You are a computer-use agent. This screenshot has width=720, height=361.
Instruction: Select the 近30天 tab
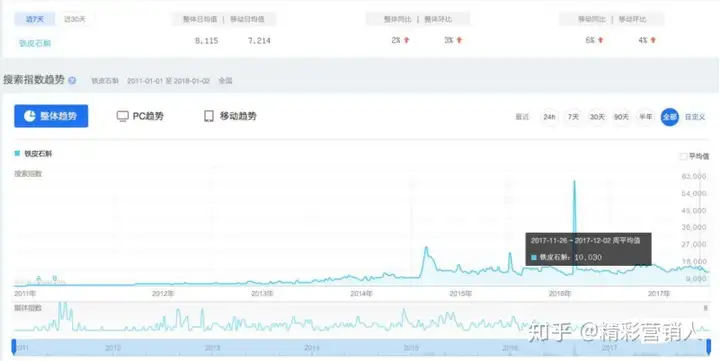[x=75, y=19]
